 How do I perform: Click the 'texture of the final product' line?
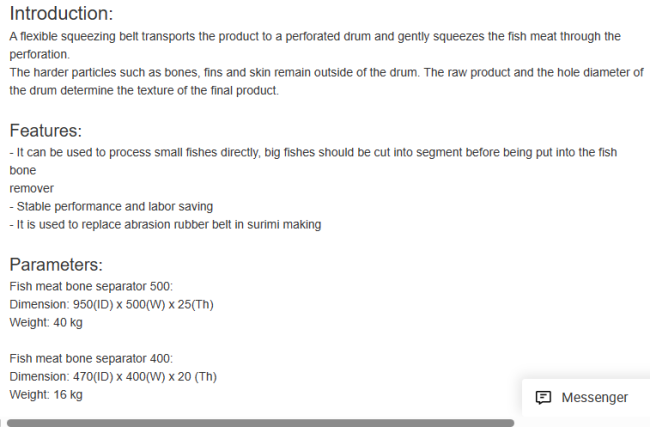[144, 90]
